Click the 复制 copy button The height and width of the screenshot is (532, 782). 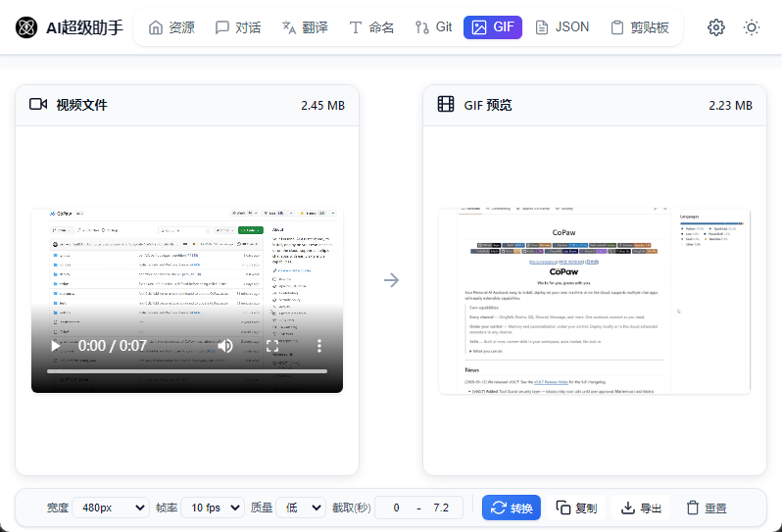click(x=576, y=508)
